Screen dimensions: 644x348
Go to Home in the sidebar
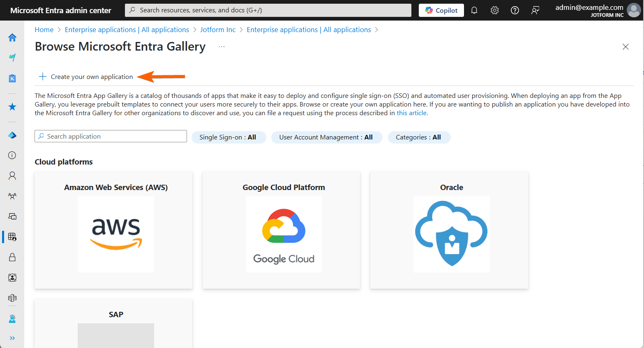(12, 38)
